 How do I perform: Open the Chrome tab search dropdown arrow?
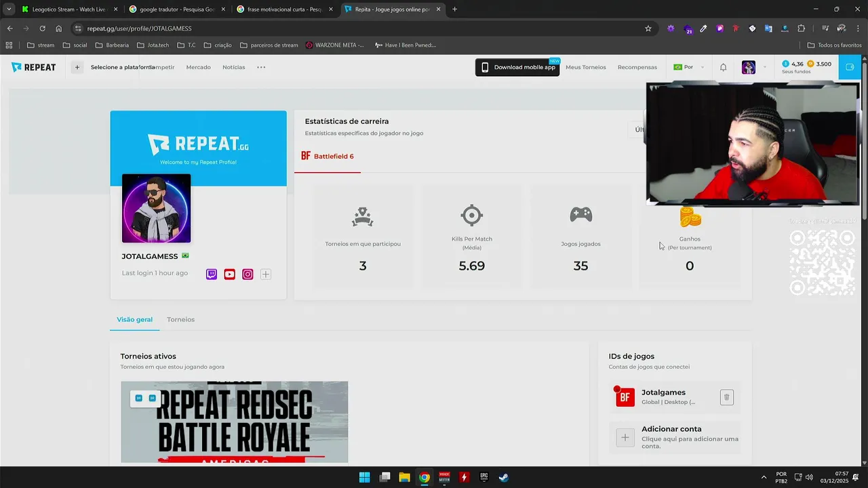(x=9, y=9)
